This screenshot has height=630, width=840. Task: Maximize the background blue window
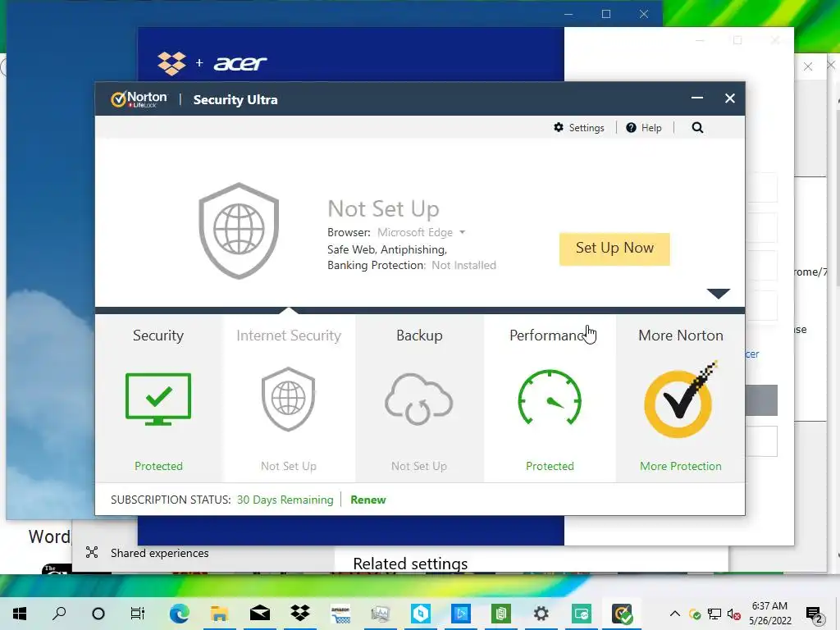tap(606, 14)
